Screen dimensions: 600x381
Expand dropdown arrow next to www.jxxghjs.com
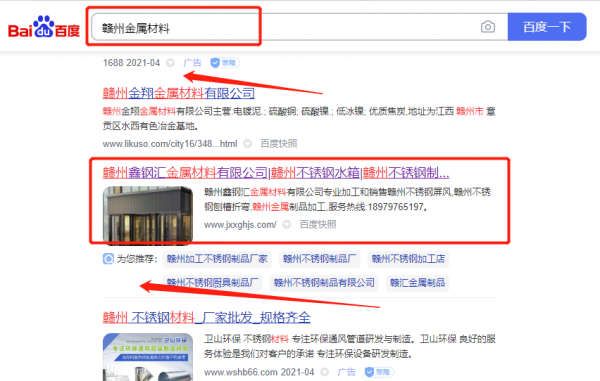(x=287, y=225)
